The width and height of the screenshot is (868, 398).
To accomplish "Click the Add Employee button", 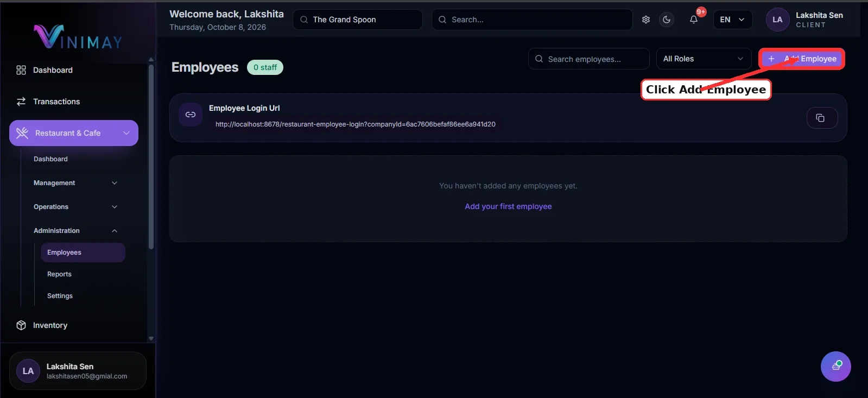I will 802,59.
